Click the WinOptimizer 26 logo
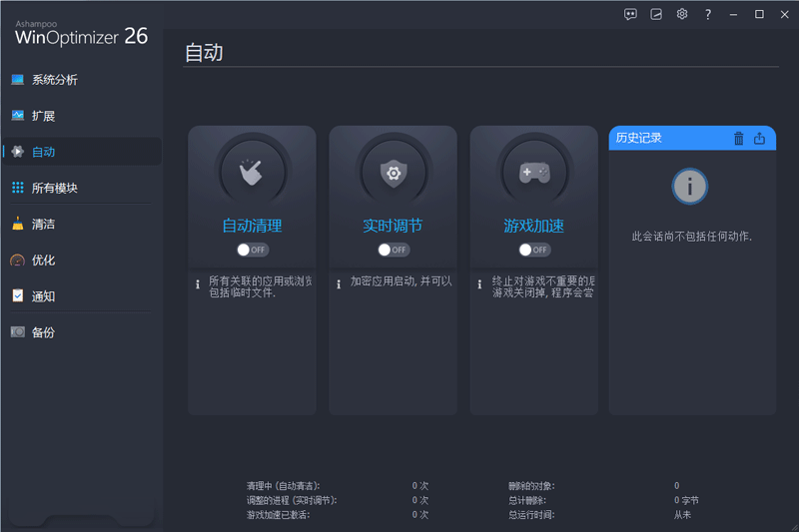Screen dimensions: 799x532 82,34
